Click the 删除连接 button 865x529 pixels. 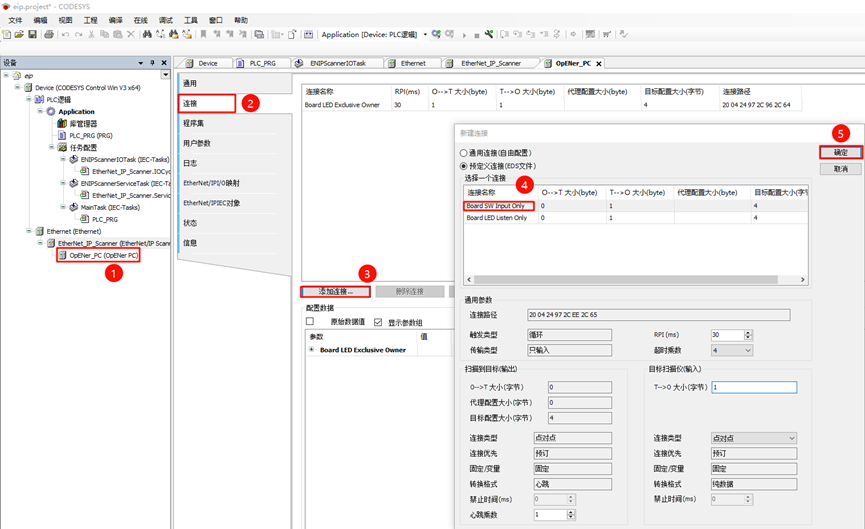(409, 291)
